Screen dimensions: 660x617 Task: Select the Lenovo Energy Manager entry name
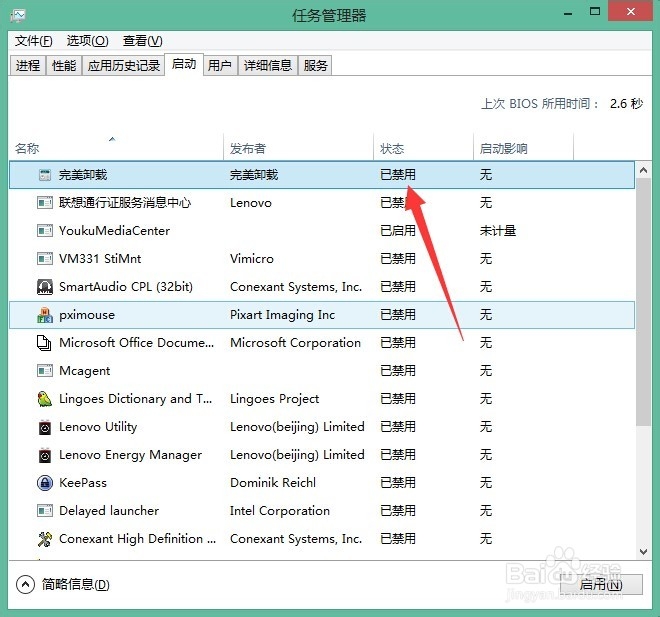[130, 455]
